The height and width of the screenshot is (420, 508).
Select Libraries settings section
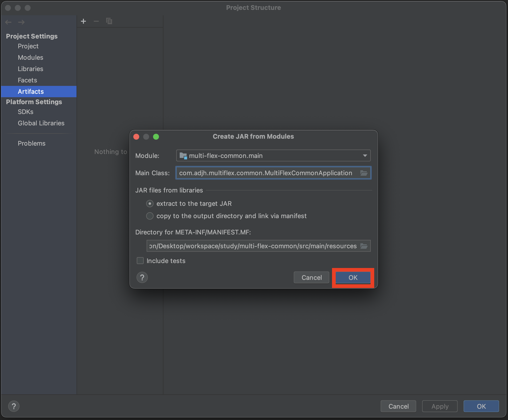click(30, 69)
